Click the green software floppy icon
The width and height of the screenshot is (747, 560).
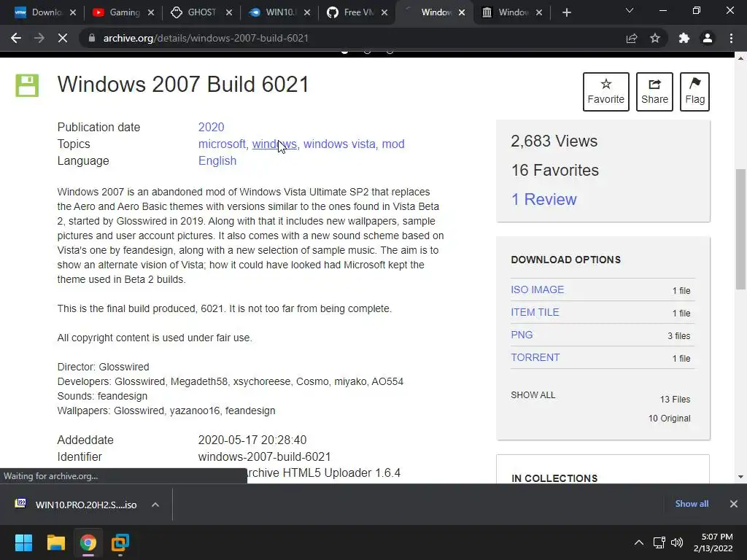pyautogui.click(x=27, y=86)
